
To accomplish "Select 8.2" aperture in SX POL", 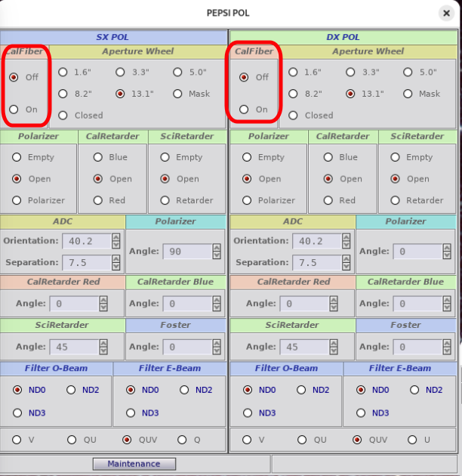I will coord(63,94).
